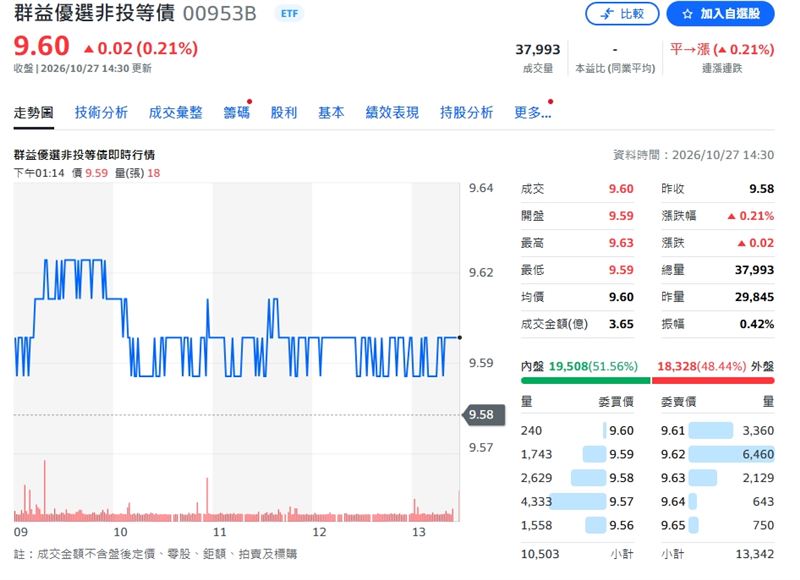
Task: Click the compare arrows icon in 比較
Action: point(607,14)
